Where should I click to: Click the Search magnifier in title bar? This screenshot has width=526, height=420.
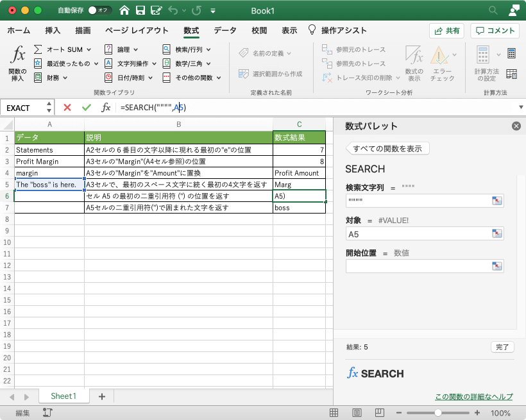pyautogui.click(x=493, y=10)
